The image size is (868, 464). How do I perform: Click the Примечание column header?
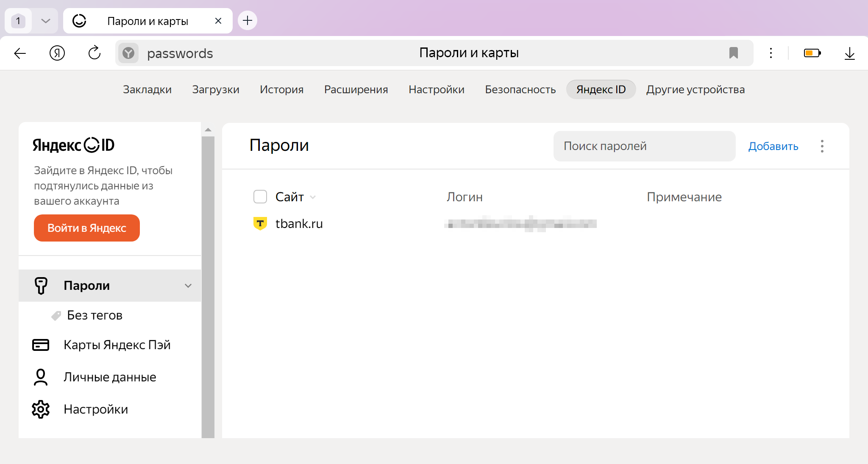pos(684,197)
